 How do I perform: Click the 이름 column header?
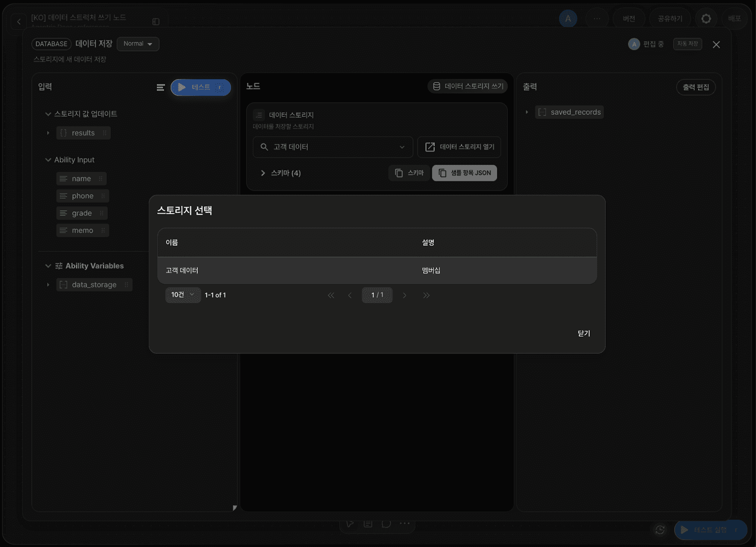click(172, 243)
